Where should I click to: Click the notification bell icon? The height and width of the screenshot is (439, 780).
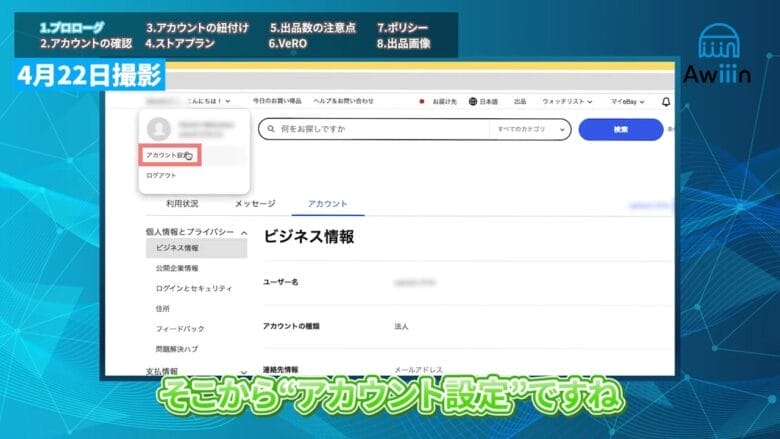666,101
